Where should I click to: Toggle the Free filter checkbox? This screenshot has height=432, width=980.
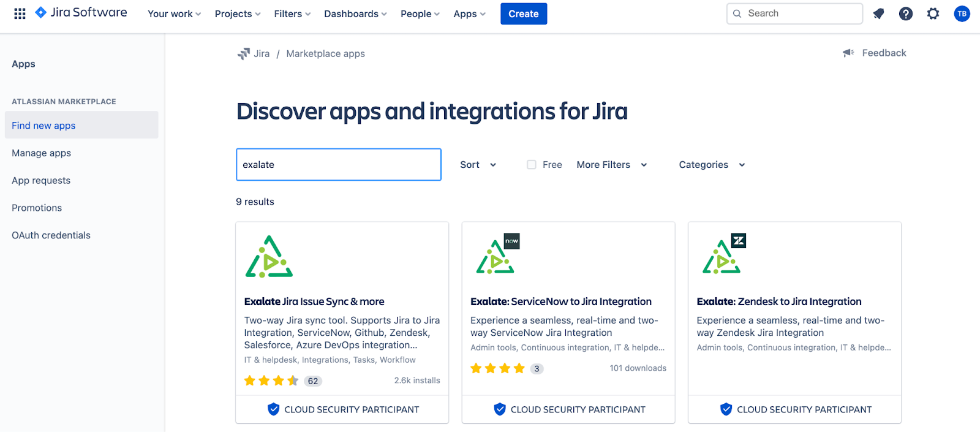532,165
